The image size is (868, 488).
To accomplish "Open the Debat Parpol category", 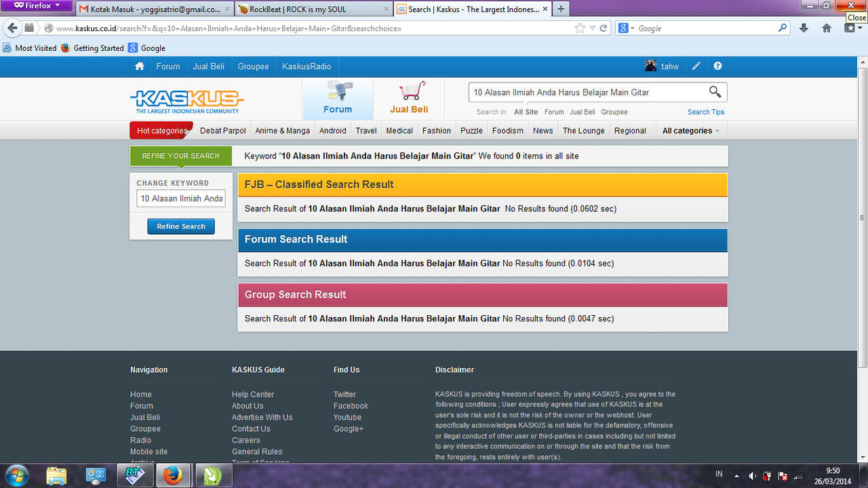I will click(223, 131).
